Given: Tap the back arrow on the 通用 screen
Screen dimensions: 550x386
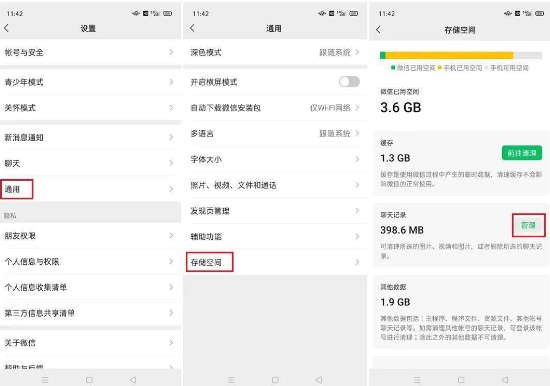Looking at the screenshot, I should tap(192, 28).
